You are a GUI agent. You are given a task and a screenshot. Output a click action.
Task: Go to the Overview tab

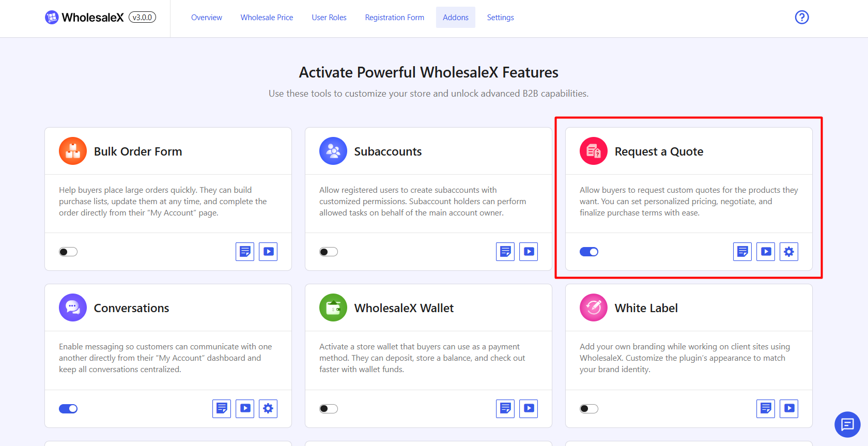[207, 18]
